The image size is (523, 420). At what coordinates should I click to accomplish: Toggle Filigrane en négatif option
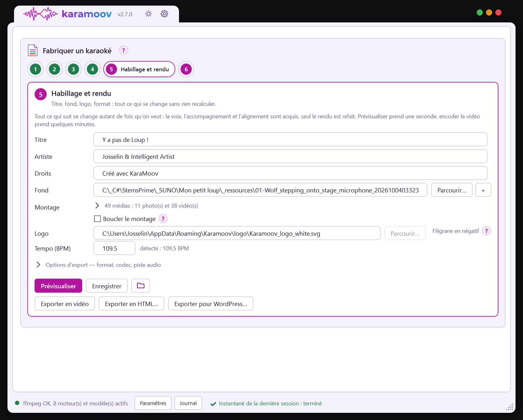[455, 231]
